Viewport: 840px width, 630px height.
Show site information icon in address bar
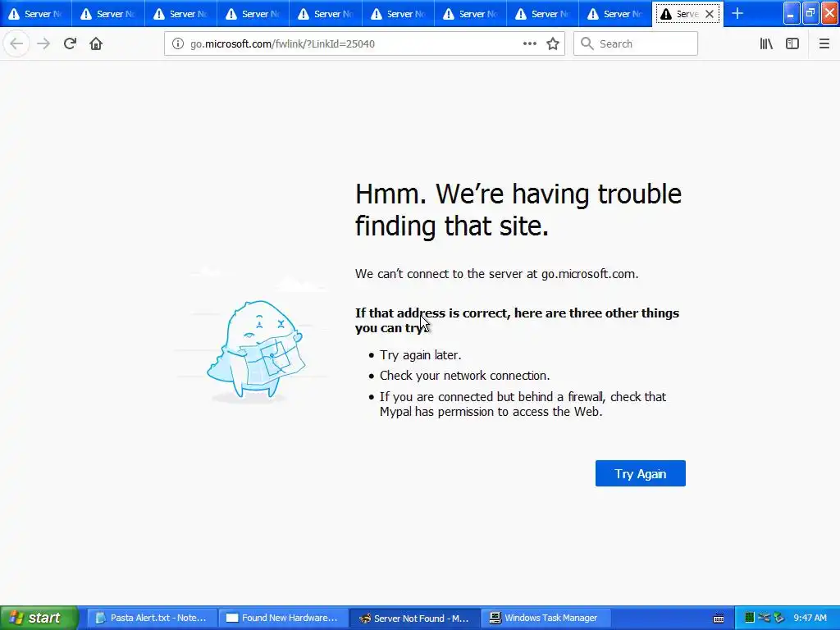(178, 44)
